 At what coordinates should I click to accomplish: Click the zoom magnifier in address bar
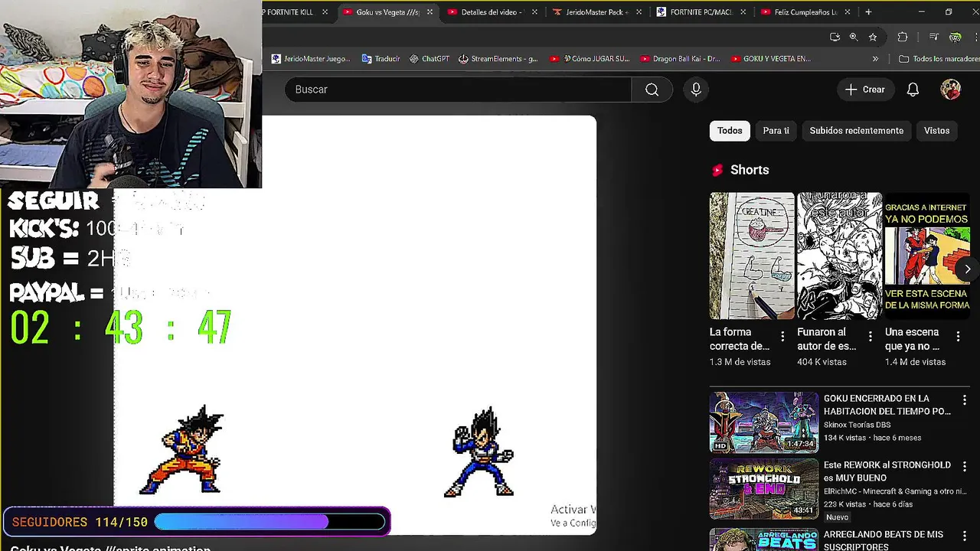point(854,37)
